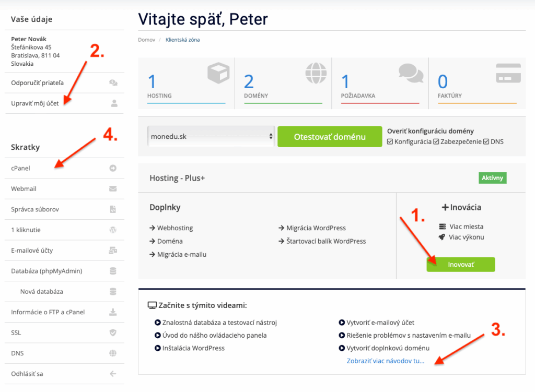
Task: Click the Webmail envelope icon
Action: pyautogui.click(x=113, y=188)
